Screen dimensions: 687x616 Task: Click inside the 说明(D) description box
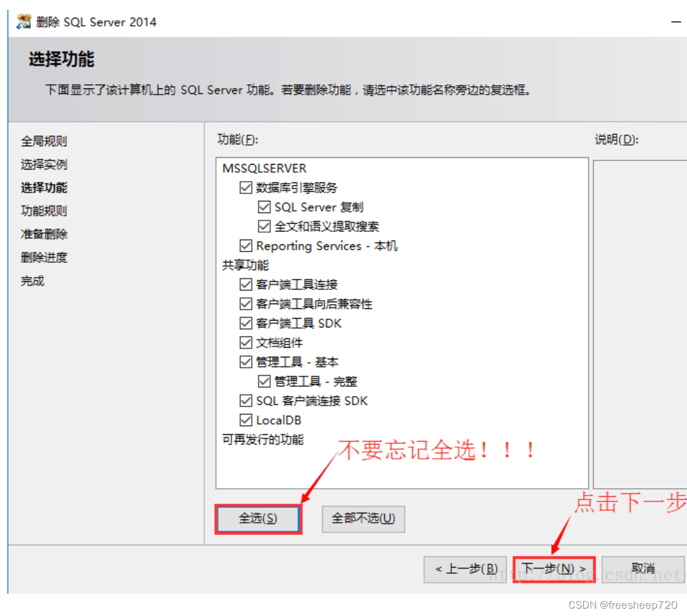(640, 324)
